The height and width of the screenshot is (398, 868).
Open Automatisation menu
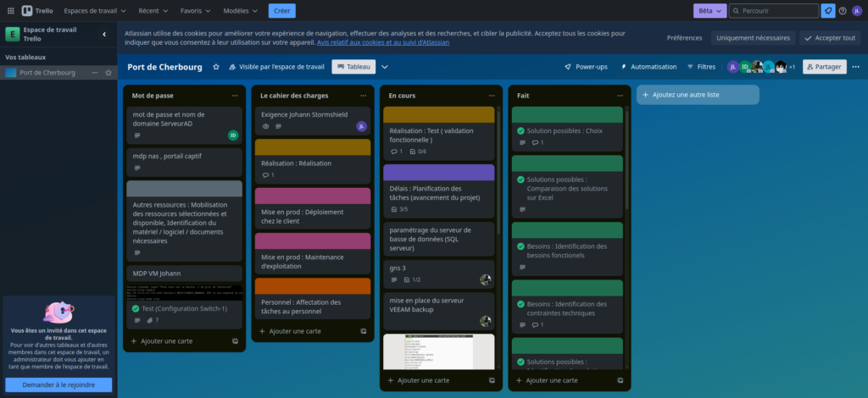pyautogui.click(x=648, y=67)
